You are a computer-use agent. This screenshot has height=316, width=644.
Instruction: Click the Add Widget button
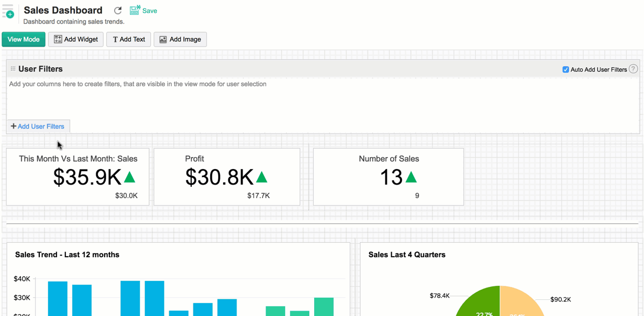pyautogui.click(x=76, y=39)
